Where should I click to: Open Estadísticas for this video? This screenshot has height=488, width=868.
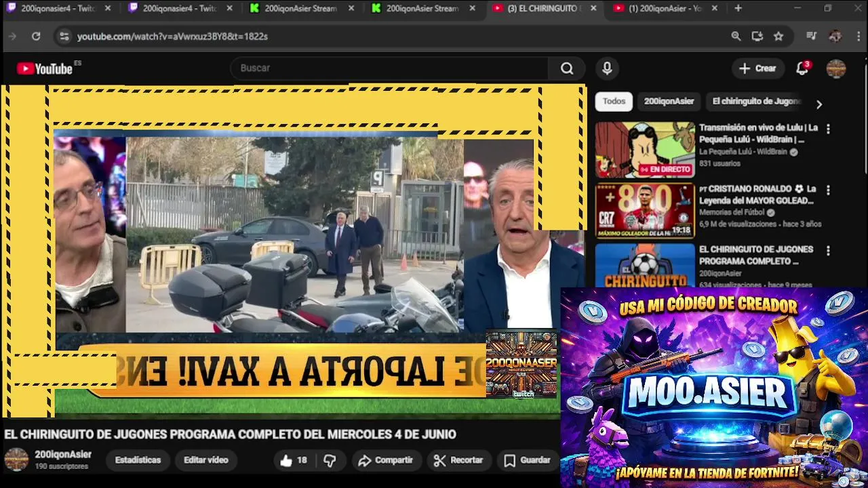click(138, 460)
